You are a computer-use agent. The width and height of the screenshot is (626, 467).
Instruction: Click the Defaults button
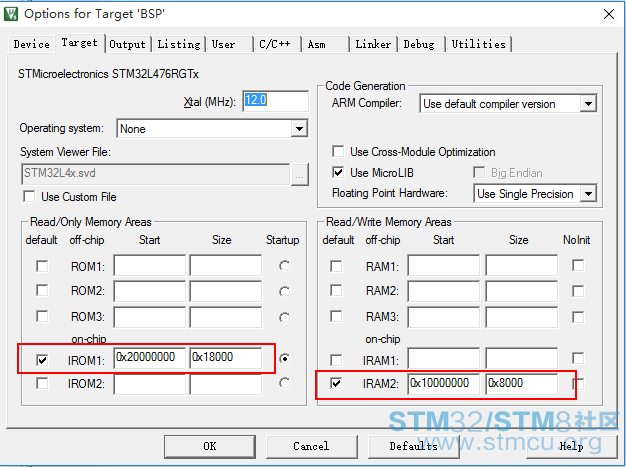[414, 446]
